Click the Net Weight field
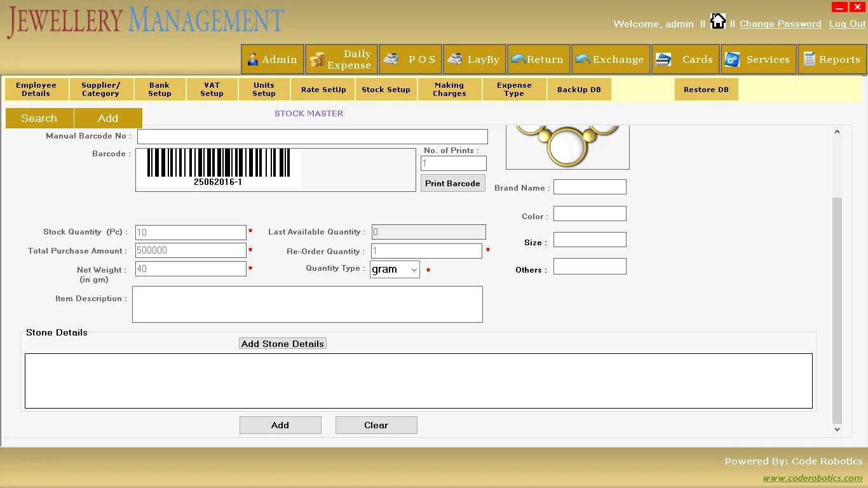This screenshot has width=868, height=488. (x=191, y=269)
